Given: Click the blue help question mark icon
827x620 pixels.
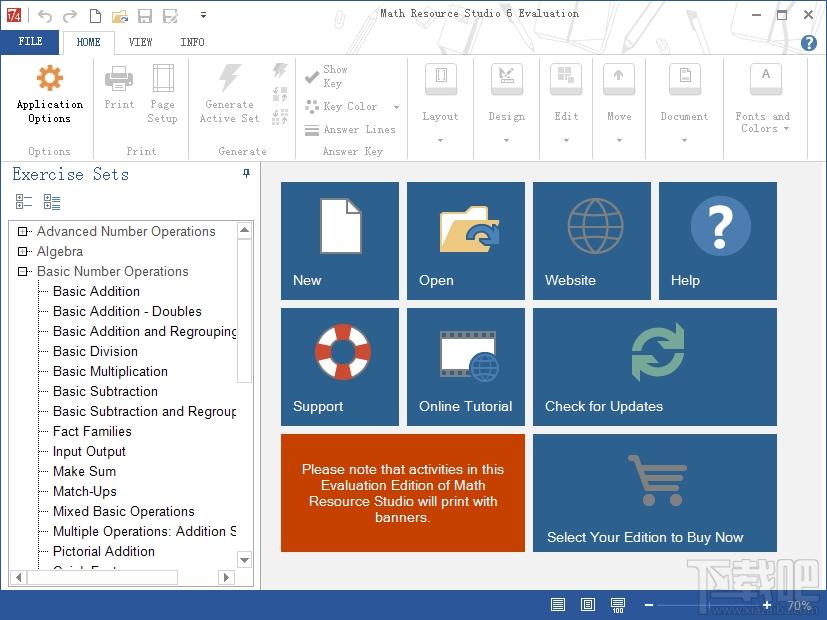Looking at the screenshot, I should [809, 43].
